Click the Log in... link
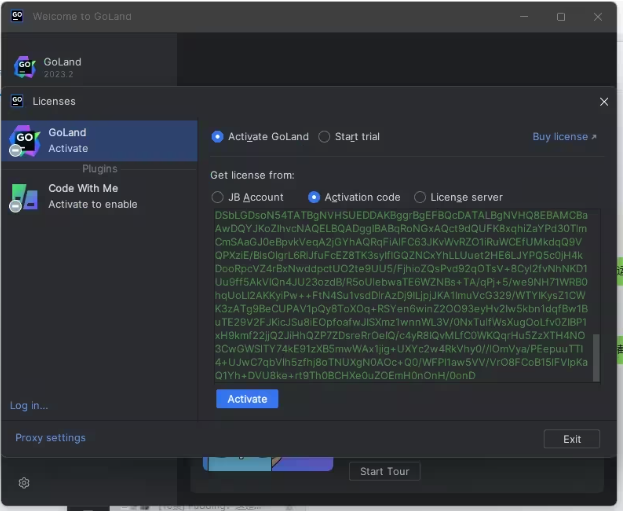This screenshot has height=511, width=623. coord(29,405)
